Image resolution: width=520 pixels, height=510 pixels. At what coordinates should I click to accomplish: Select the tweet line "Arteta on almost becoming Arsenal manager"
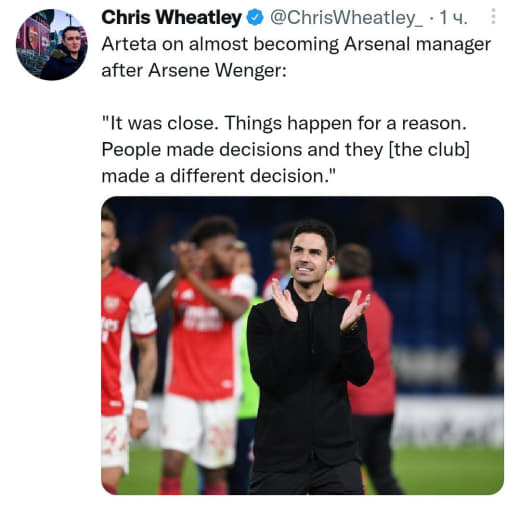point(296,44)
